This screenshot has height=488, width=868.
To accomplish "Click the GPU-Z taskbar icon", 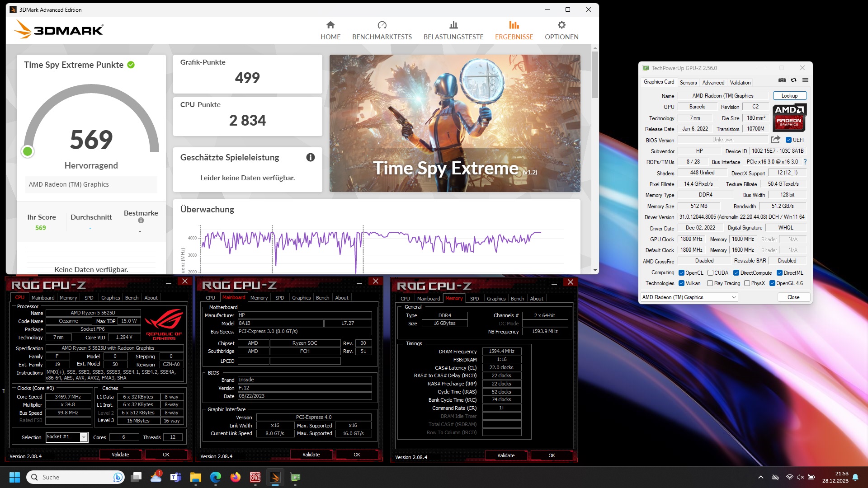I will point(295,477).
